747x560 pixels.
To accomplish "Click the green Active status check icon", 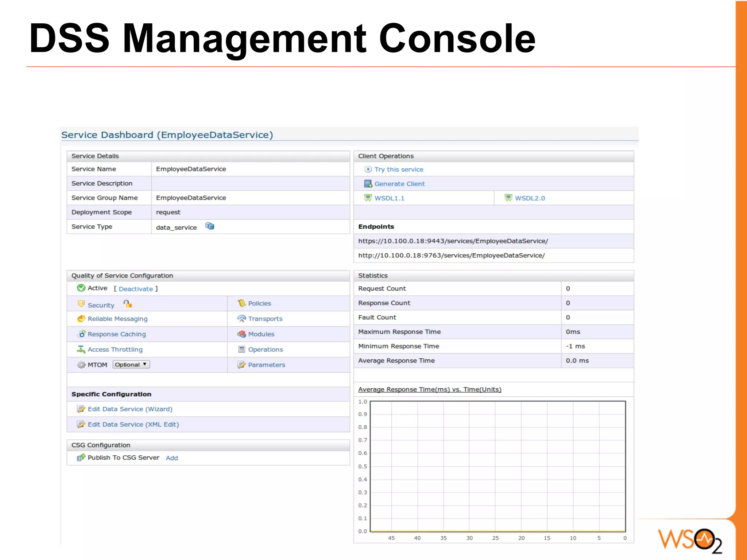I will [x=81, y=288].
